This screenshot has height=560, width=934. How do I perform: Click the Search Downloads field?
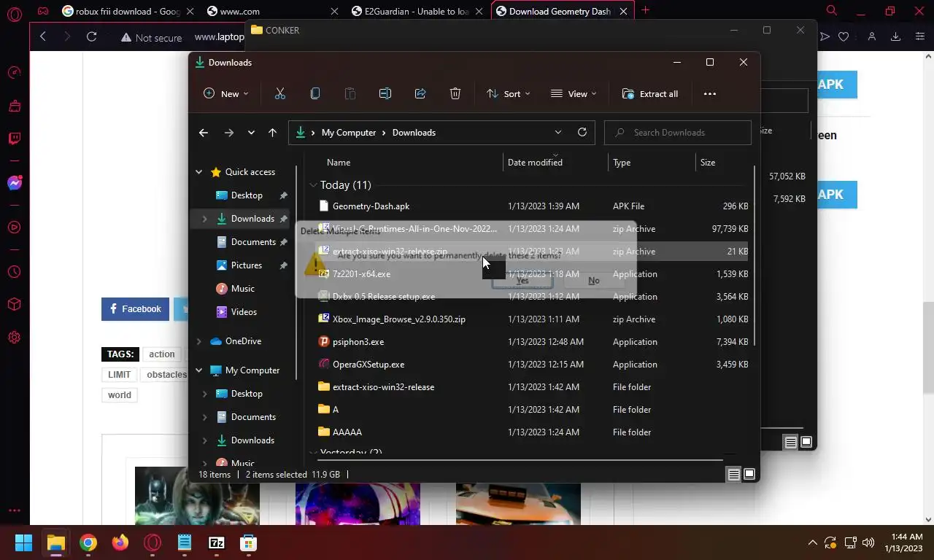click(677, 132)
